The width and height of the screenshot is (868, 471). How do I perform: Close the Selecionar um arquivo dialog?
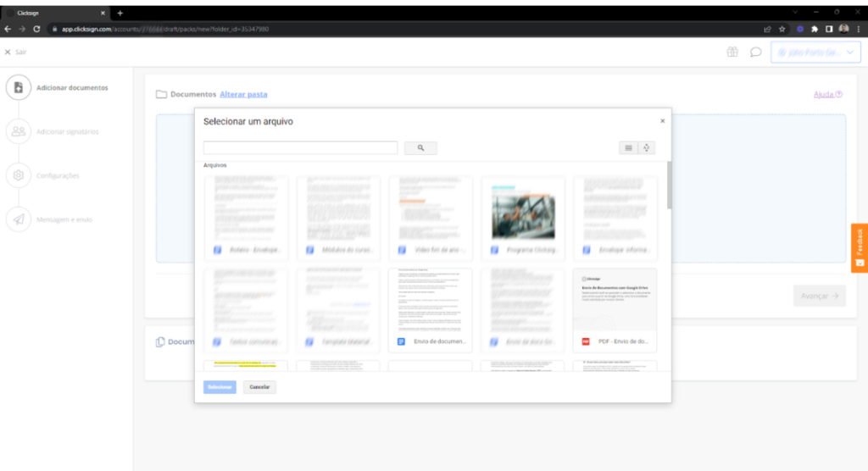click(x=662, y=120)
